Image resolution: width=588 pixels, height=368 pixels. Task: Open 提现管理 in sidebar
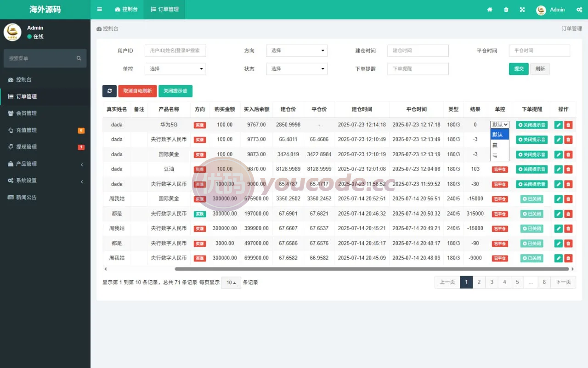coord(45,147)
